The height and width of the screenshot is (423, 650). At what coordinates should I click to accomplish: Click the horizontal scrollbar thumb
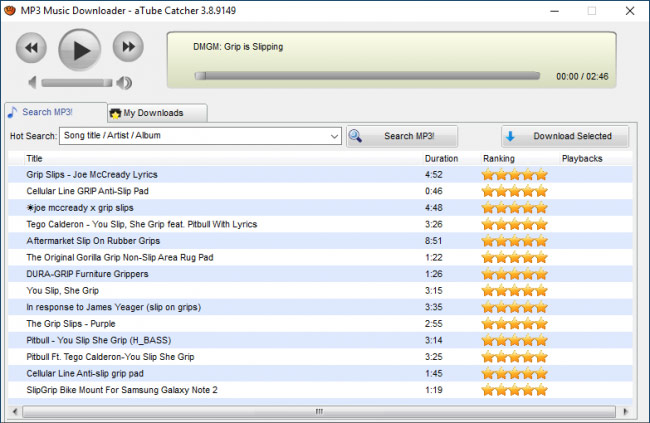[319, 411]
